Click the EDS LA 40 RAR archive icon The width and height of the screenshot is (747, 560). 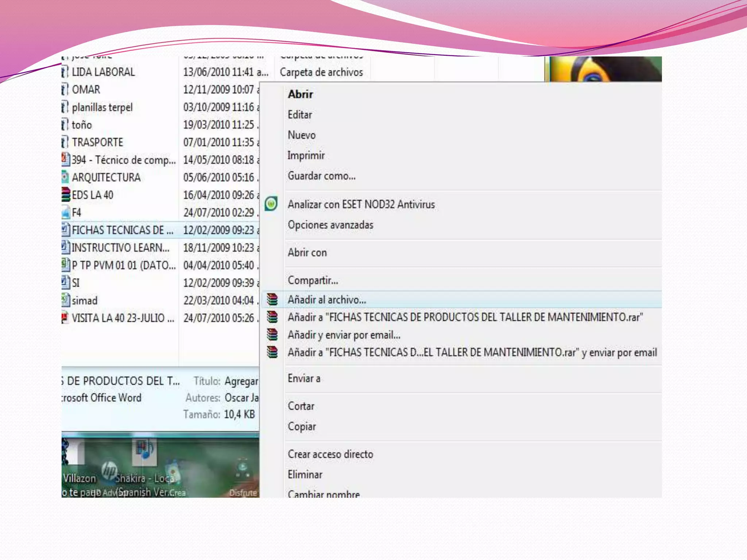66,195
